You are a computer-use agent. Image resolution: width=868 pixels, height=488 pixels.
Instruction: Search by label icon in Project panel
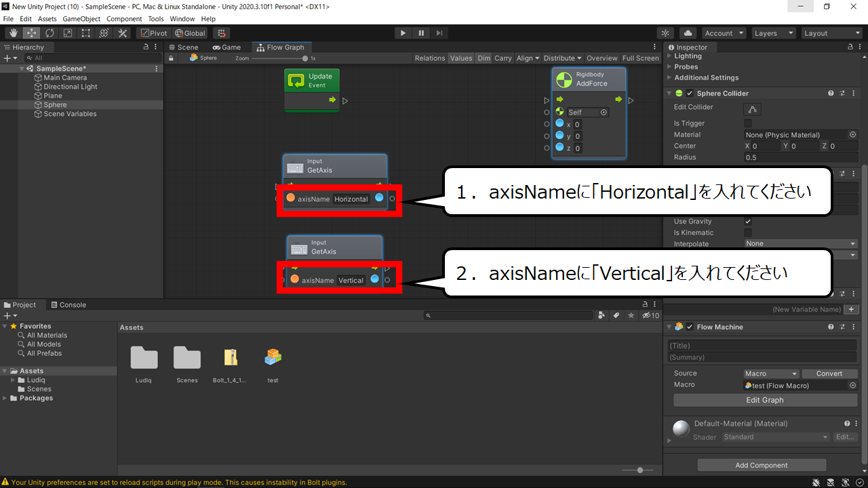click(616, 316)
